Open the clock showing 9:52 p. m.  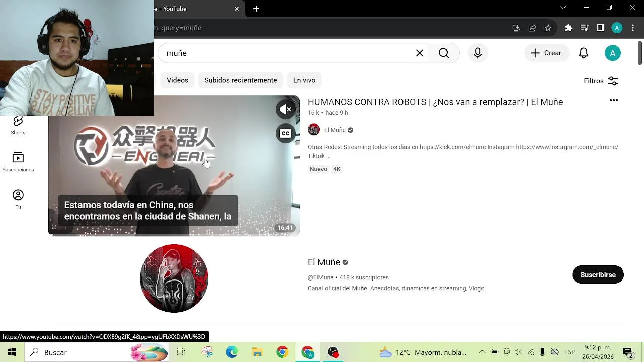[597, 352]
